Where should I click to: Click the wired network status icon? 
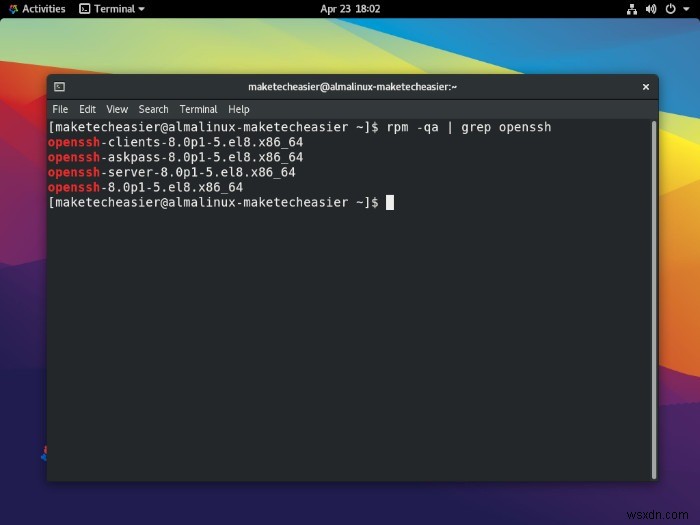click(x=632, y=9)
